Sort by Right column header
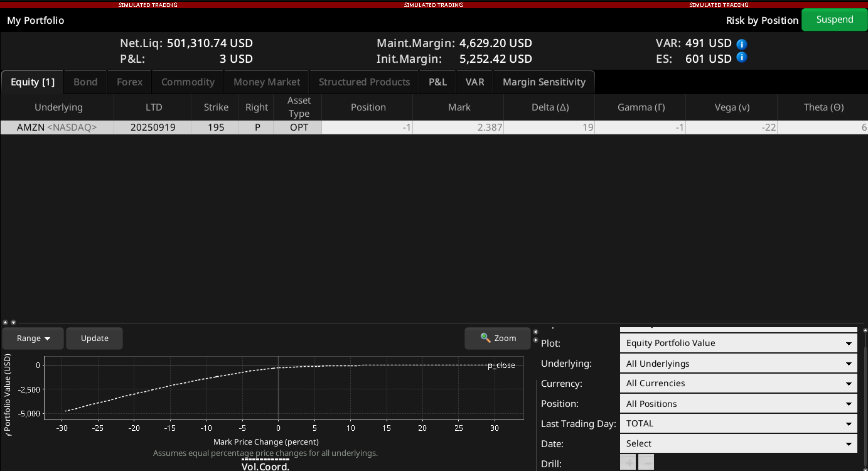Image resolution: width=868 pixels, height=471 pixels. pos(257,107)
